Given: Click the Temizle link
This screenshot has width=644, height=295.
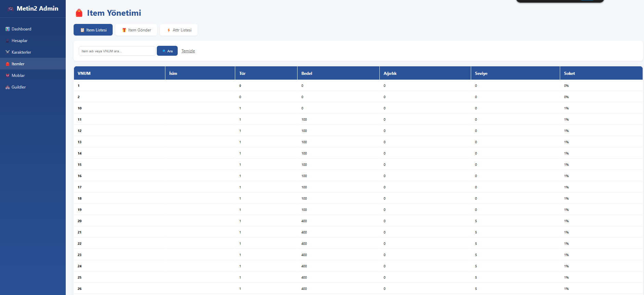Looking at the screenshot, I should point(188,51).
